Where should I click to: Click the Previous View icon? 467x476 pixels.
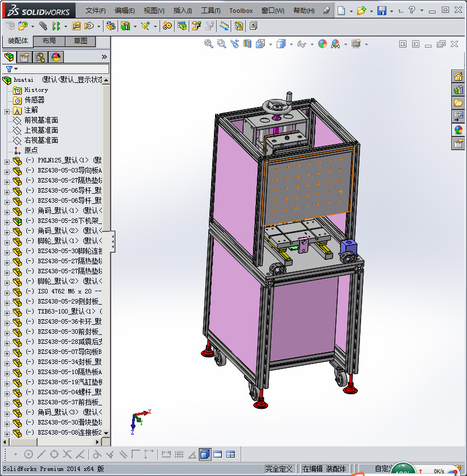pyautogui.click(x=235, y=44)
